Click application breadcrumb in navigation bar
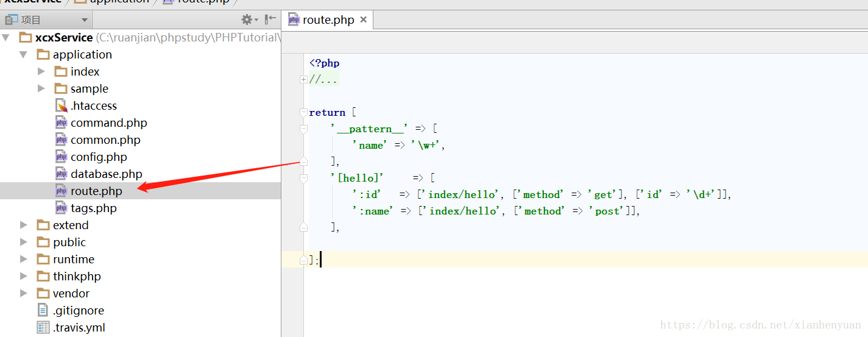The image size is (868, 337). tap(112, 2)
